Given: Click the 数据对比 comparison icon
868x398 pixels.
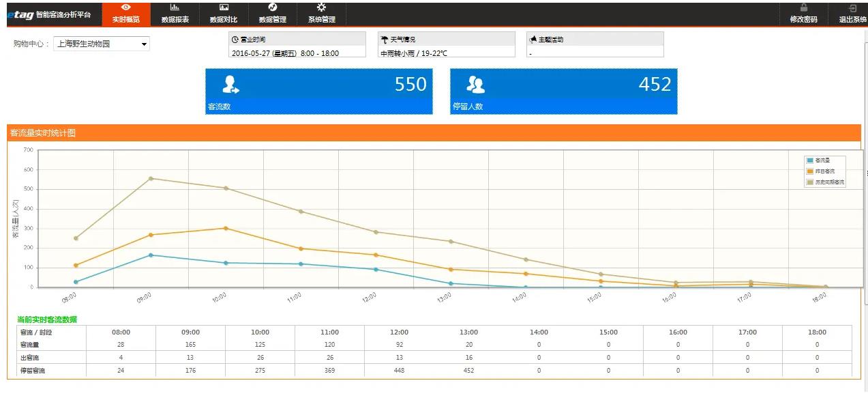Looking at the screenshot, I should coord(224,8).
